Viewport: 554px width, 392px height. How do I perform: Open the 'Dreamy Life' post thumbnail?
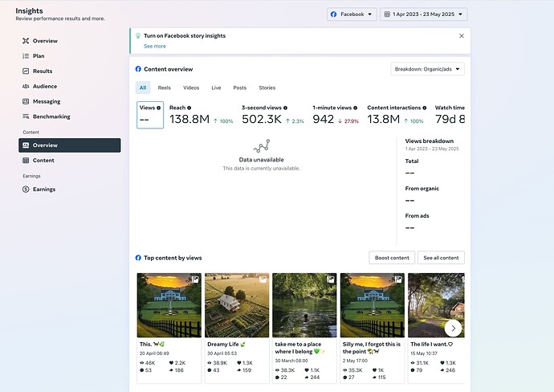tap(237, 305)
